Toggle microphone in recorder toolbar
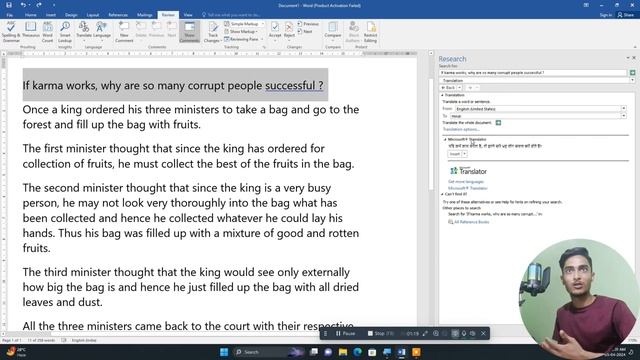The image size is (640, 360). pos(464,333)
